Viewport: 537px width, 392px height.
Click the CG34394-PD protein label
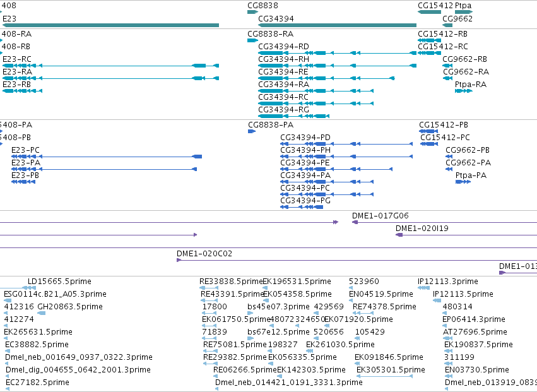pos(305,138)
